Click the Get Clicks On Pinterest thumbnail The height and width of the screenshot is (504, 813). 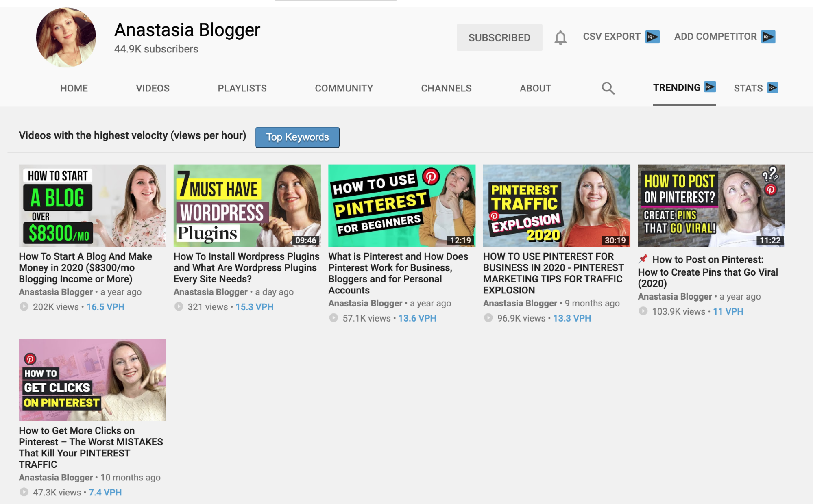[x=92, y=380]
